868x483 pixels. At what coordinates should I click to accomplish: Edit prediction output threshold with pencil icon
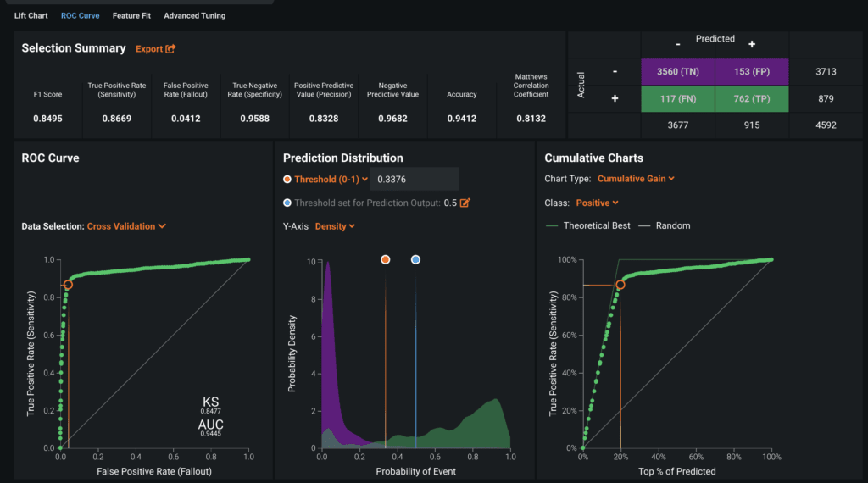pyautogui.click(x=465, y=203)
